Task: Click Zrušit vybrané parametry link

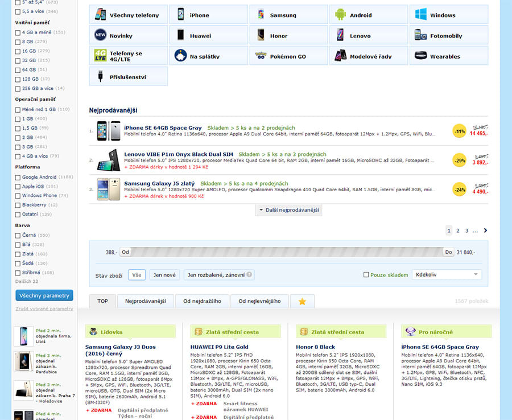Action: pos(44,308)
